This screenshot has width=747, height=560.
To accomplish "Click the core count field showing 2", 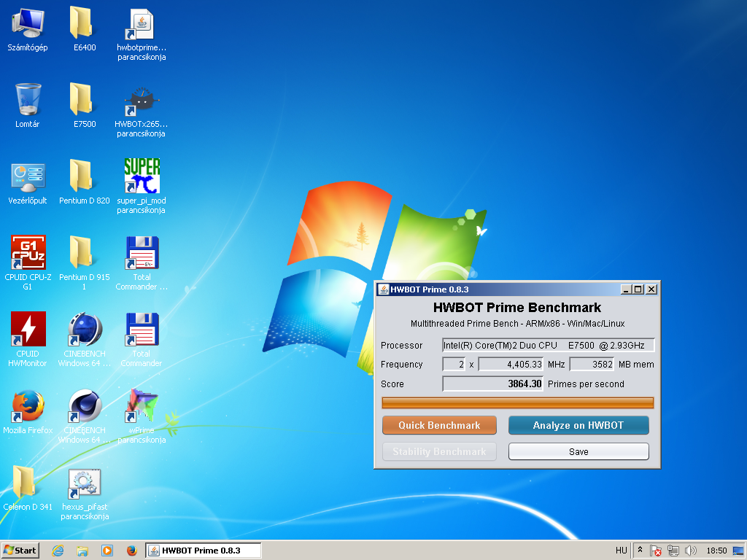I will (454, 365).
